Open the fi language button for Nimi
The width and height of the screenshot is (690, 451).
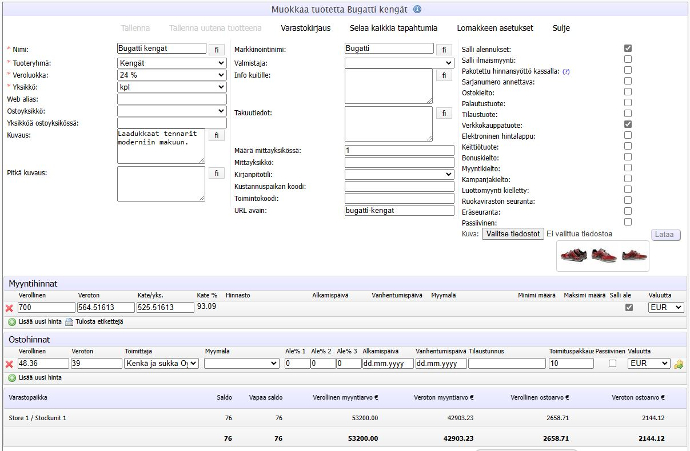click(217, 50)
